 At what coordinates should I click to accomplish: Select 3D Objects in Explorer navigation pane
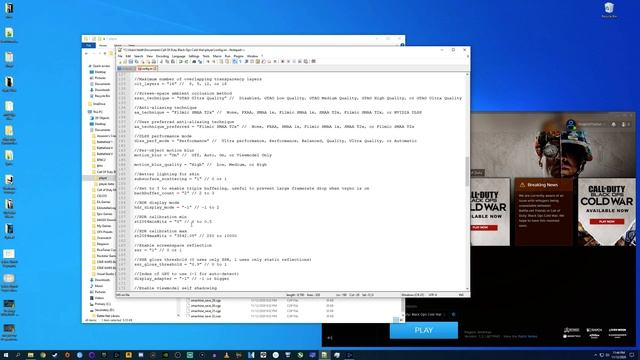pos(102,118)
